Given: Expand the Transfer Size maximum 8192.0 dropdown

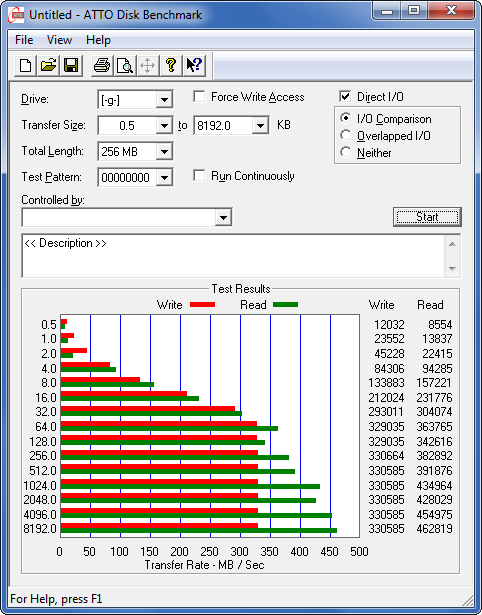Looking at the screenshot, I should 260,126.
